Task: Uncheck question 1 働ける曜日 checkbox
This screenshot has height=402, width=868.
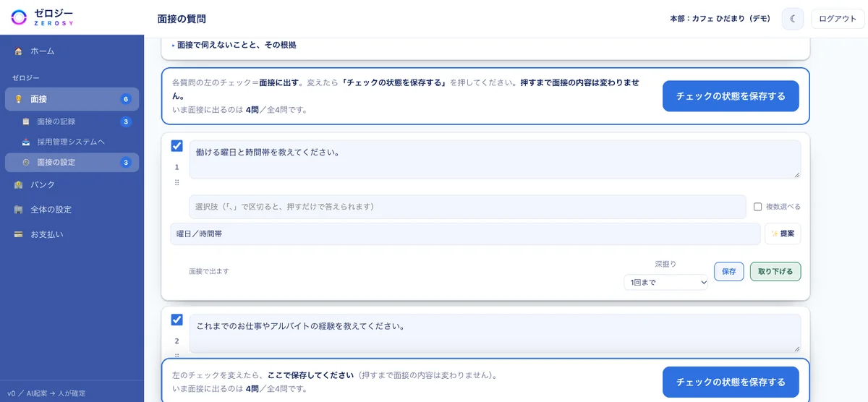Action: (x=176, y=146)
